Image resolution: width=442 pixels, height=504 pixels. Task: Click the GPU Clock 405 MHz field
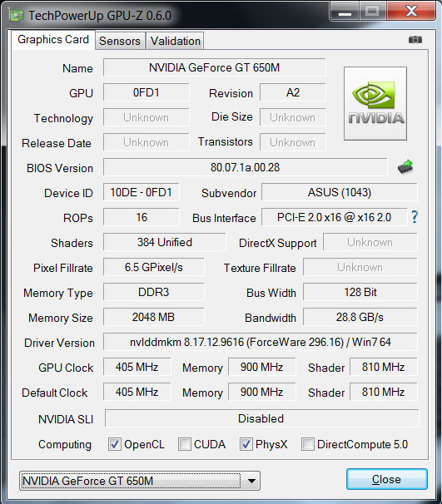point(137,367)
